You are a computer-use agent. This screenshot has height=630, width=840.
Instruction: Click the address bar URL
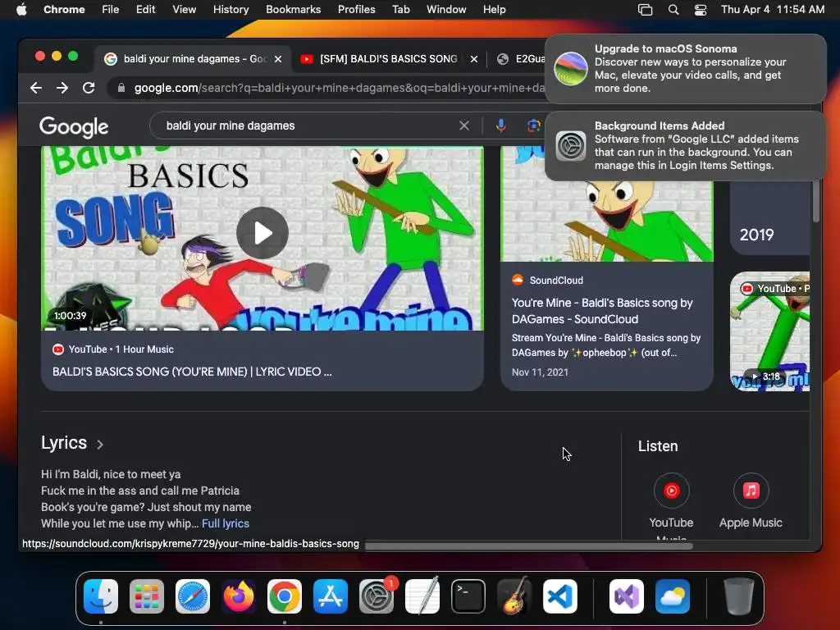click(x=339, y=88)
